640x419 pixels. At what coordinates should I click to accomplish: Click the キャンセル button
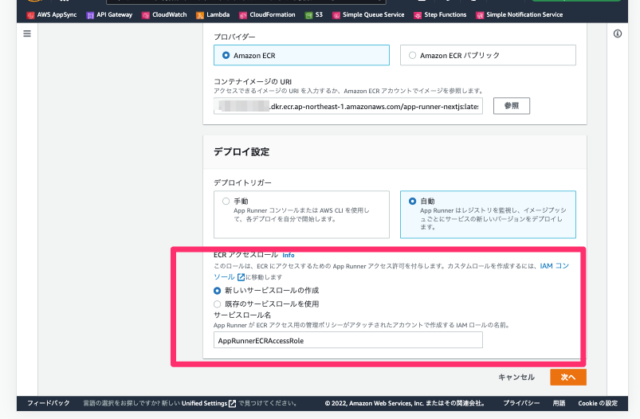click(516, 377)
